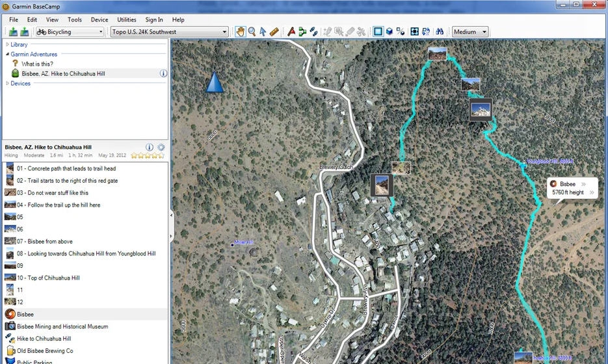
Task: Click the Miller Hill waypoint marker
Action: click(x=232, y=245)
